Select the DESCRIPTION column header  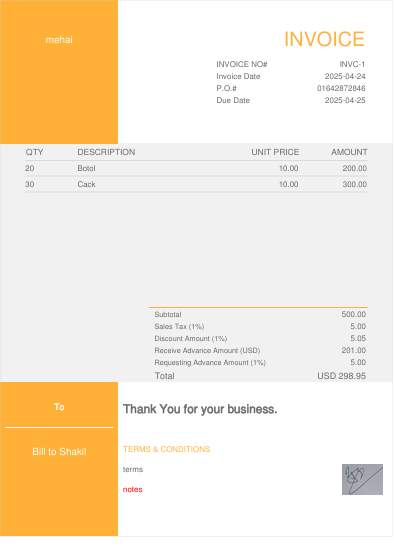click(106, 152)
